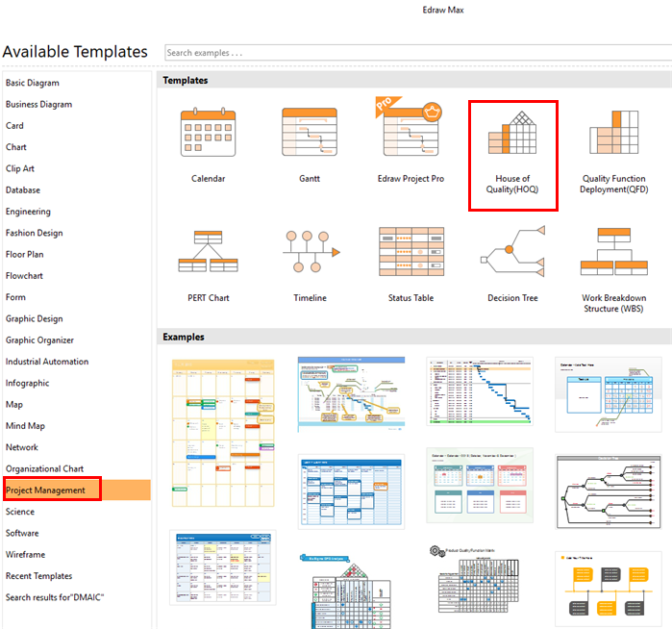Open Recent Templates list
The width and height of the screenshot is (672, 629).
click(x=39, y=576)
